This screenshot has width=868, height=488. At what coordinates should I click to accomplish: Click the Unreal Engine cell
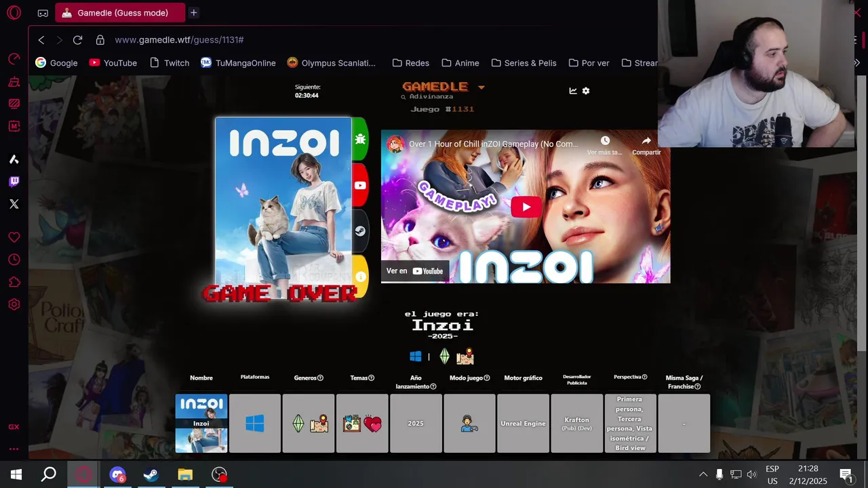point(523,424)
